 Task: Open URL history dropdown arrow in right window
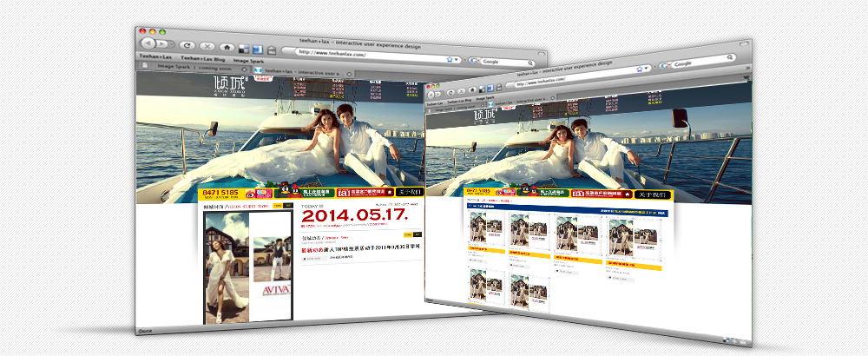[x=648, y=68]
